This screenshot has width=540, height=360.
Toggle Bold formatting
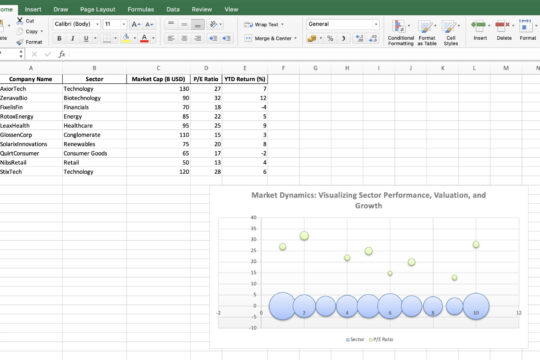click(59, 38)
